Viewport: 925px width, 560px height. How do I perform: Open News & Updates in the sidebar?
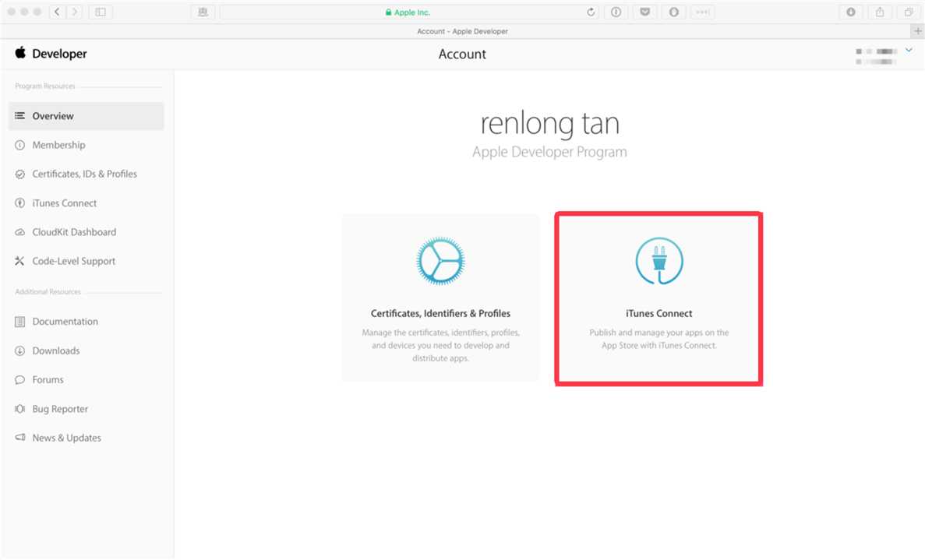pyautogui.click(x=66, y=438)
